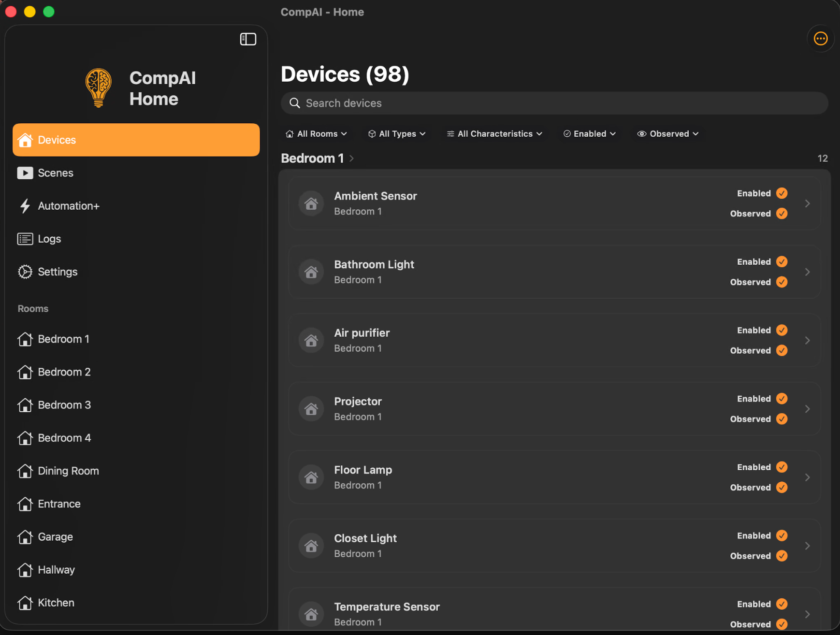
Task: Select the Devices tab in sidebar
Action: point(136,140)
